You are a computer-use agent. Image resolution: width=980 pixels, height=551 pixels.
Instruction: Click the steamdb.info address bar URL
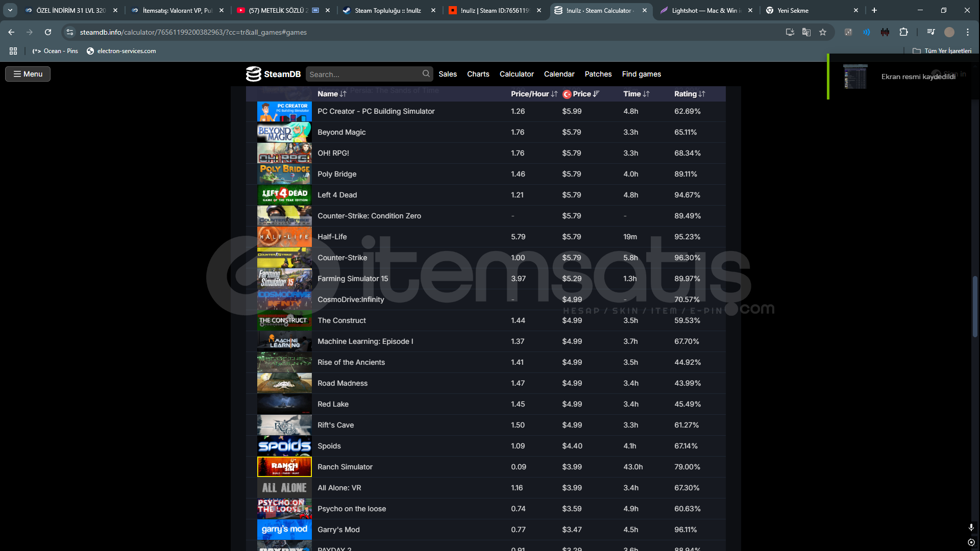click(193, 32)
